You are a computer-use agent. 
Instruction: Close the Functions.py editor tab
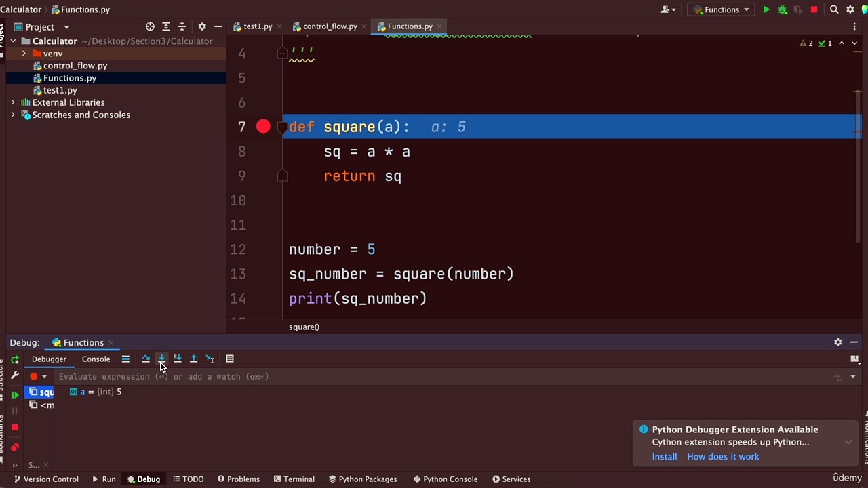click(439, 26)
